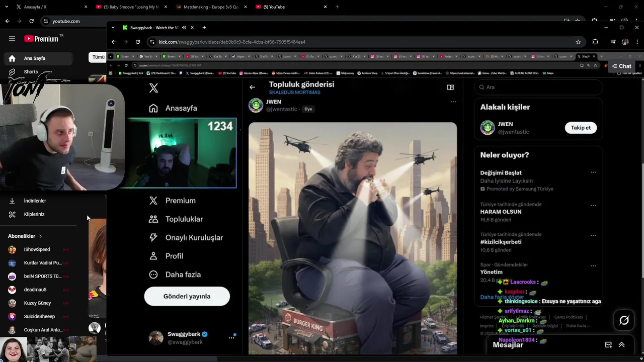Close the Swaggybark Kick tab

tap(192, 28)
